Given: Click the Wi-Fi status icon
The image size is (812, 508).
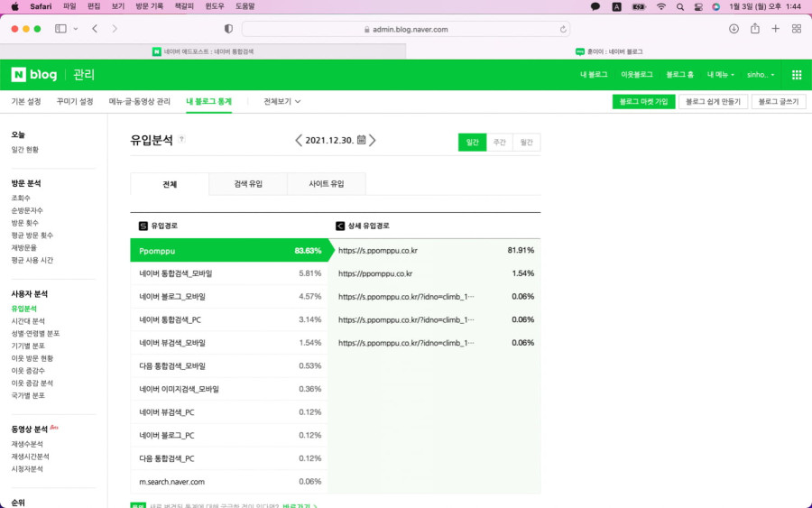Looking at the screenshot, I should pos(661,6).
